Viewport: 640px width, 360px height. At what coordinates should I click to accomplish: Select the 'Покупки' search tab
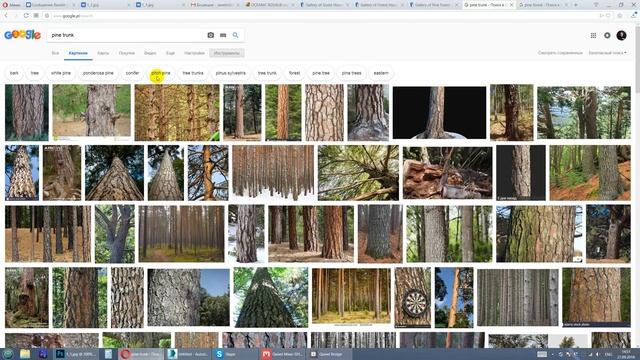click(127, 53)
